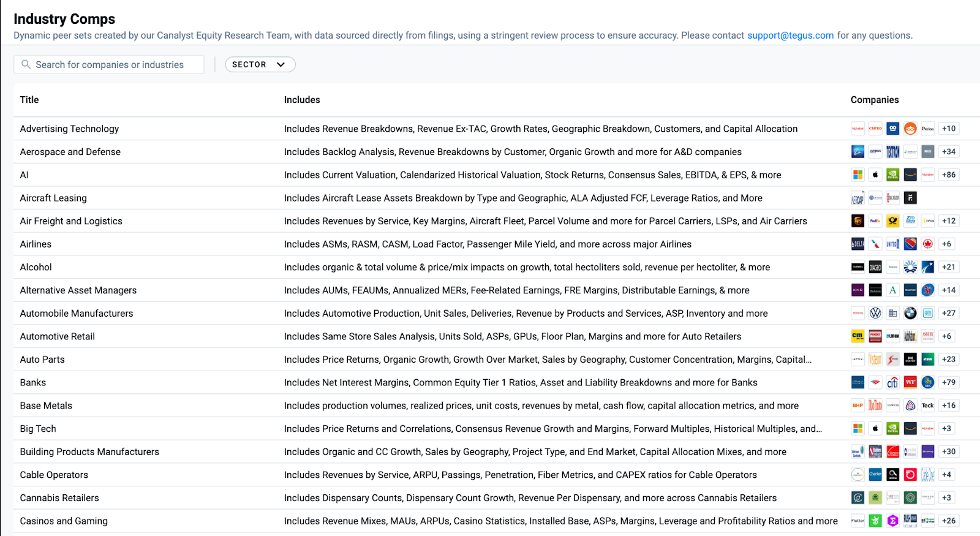Click the Industry Comps page heading
The height and width of the screenshot is (536, 980).
[64, 19]
